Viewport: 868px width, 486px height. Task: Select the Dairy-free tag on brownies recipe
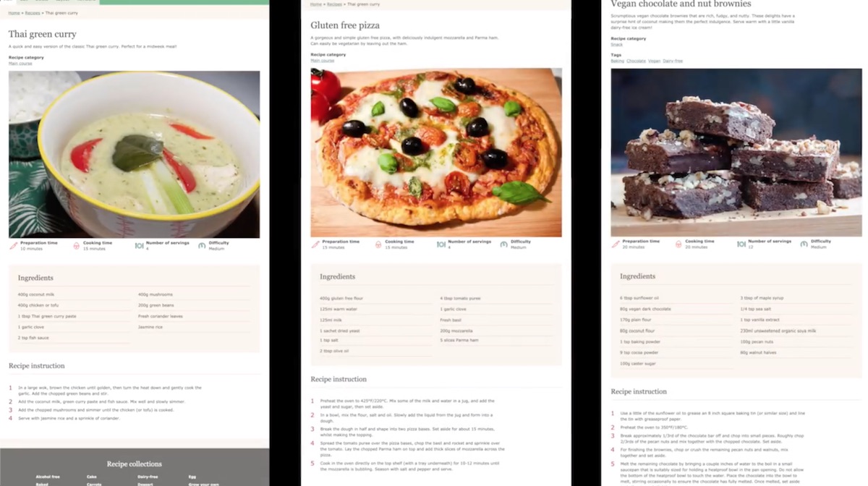pos(673,61)
